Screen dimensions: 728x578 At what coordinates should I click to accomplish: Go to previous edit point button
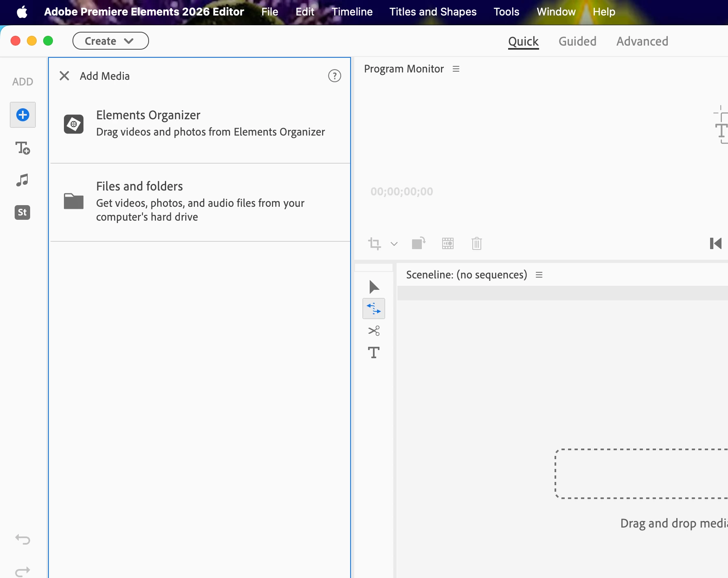pos(716,243)
